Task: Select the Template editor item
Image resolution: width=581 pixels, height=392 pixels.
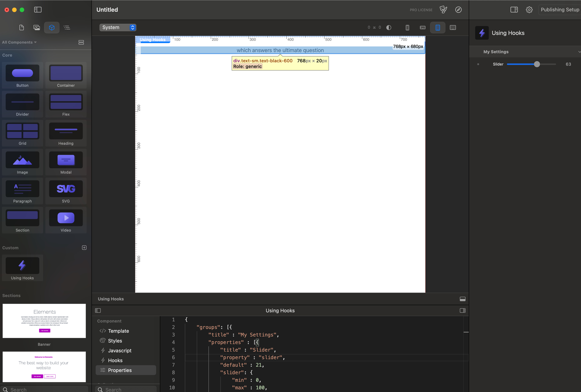Action: tap(118, 331)
